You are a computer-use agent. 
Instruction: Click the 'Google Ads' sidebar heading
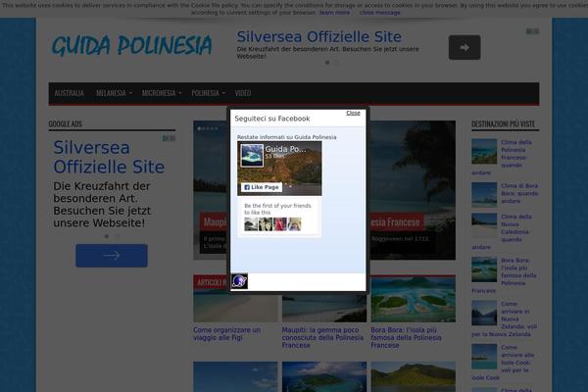66,123
